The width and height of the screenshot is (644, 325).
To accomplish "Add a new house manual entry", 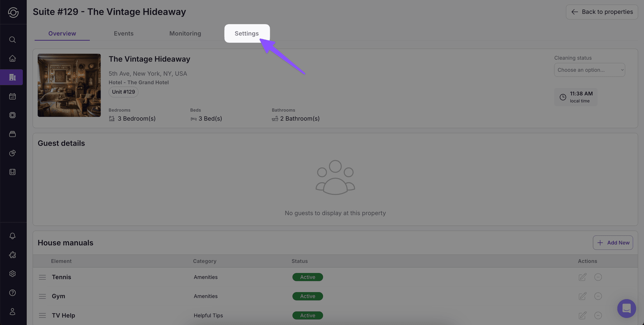I will [x=613, y=242].
